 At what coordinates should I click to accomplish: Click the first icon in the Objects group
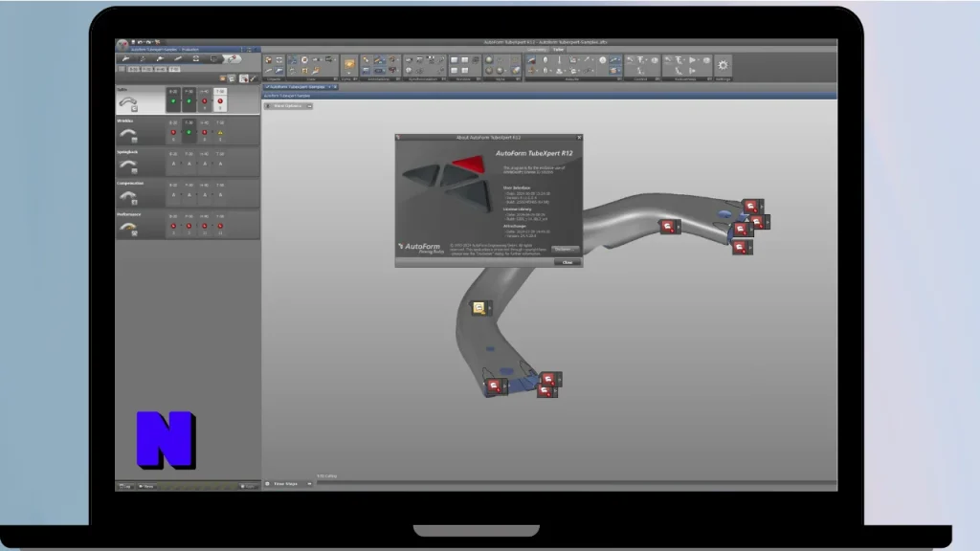[269, 60]
